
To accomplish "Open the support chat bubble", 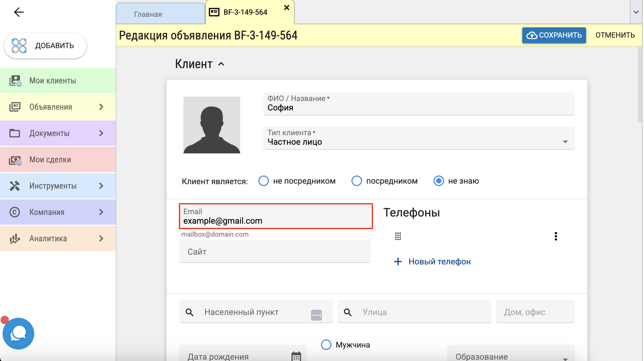I will coord(18,333).
